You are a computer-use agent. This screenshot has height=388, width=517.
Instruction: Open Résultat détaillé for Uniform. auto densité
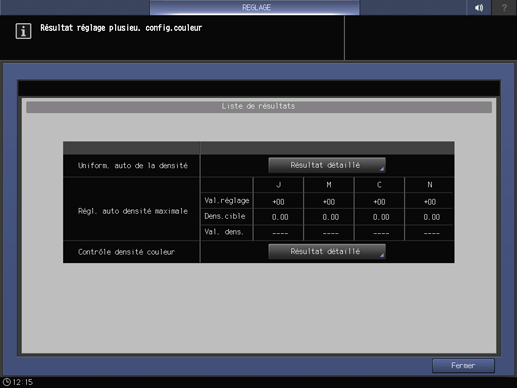327,165
